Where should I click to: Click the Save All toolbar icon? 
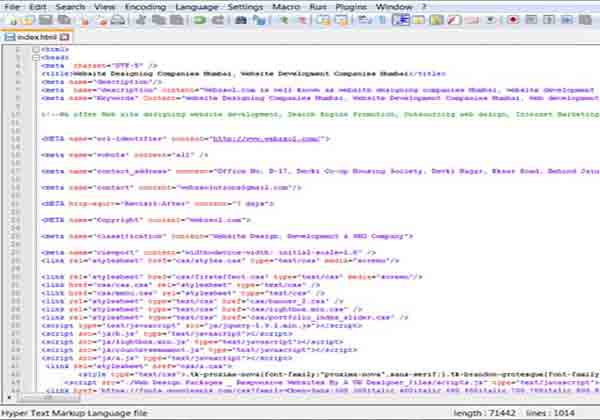point(65,20)
